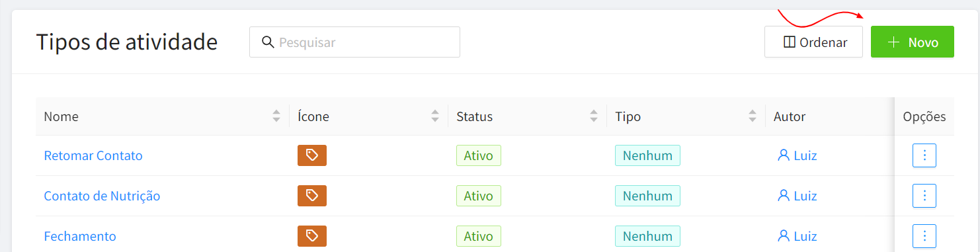This screenshot has width=980, height=252.
Task: Click the tag icon for Fechamento
Action: click(312, 236)
